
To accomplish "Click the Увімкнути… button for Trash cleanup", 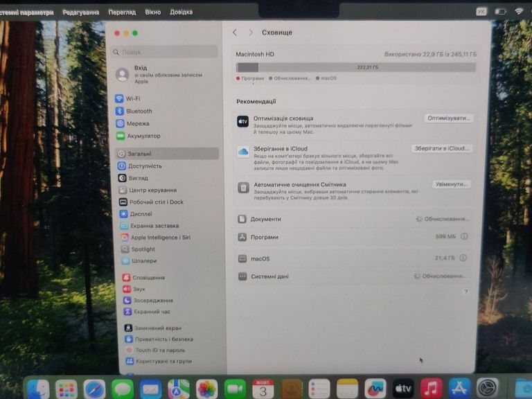I will tap(451, 184).
